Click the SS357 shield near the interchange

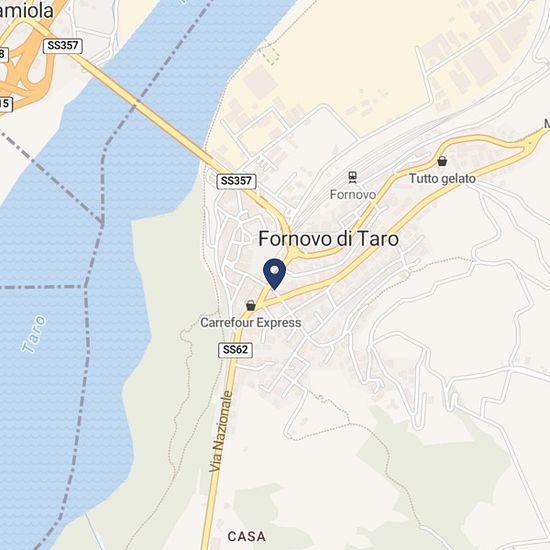63,46
